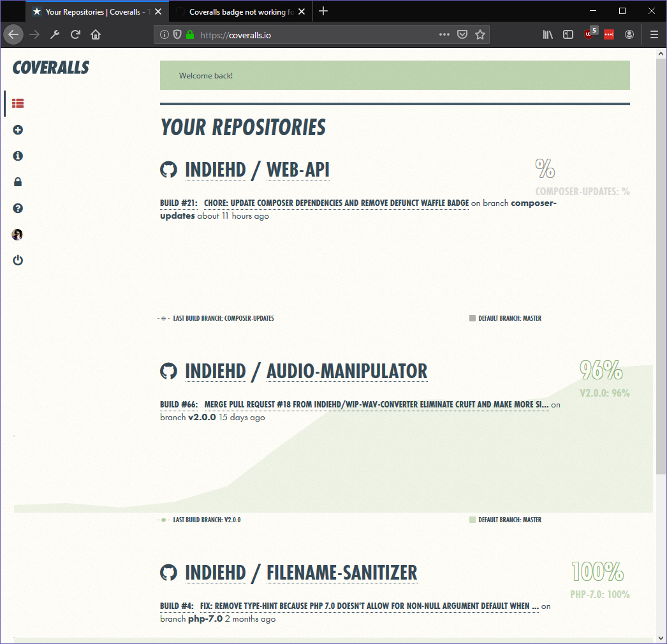This screenshot has height=644, width=667.
Task: Open 'Merge pull request #18' commit link
Action: click(x=376, y=404)
